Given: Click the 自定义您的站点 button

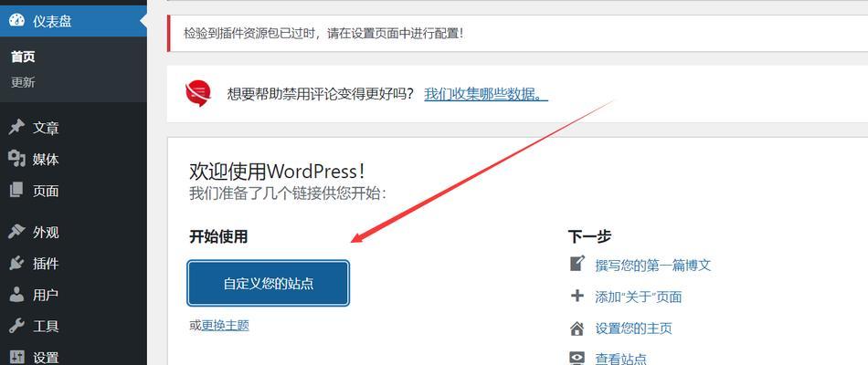Looking at the screenshot, I should tap(269, 283).
